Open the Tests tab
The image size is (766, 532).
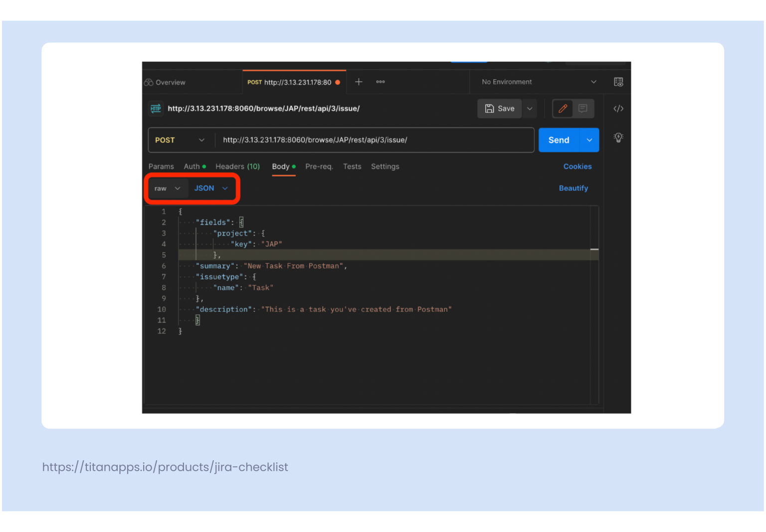click(x=352, y=167)
